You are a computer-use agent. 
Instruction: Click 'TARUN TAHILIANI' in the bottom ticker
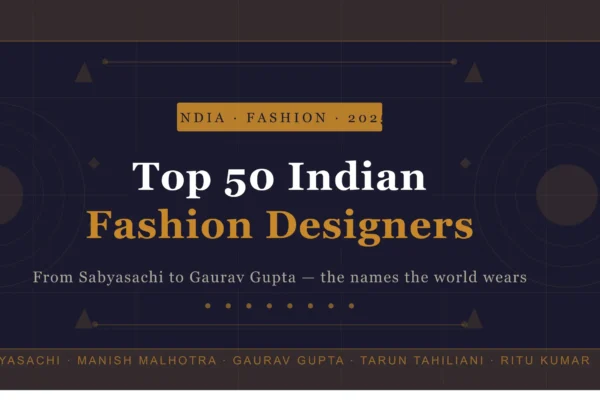[x=422, y=361]
